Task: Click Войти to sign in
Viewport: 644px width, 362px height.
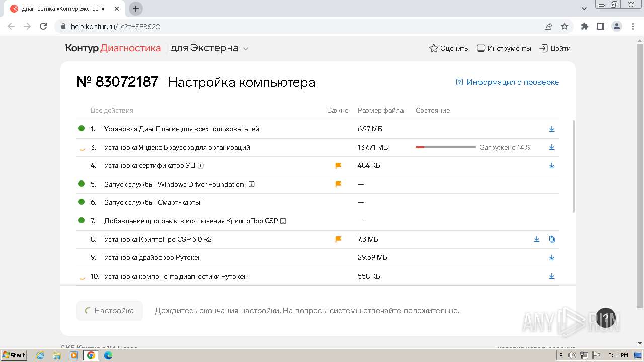Action: [x=555, y=48]
